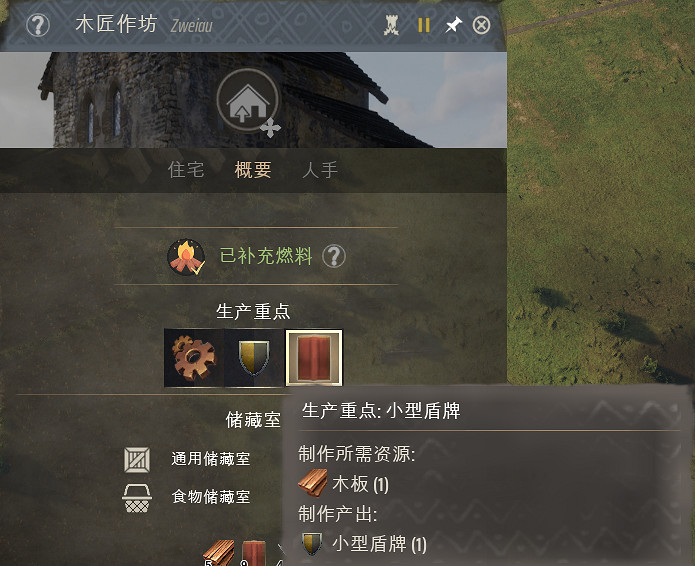Screen dimensions: 695x566
Task: Close the 木匠作坊 panel
Action: tap(481, 25)
